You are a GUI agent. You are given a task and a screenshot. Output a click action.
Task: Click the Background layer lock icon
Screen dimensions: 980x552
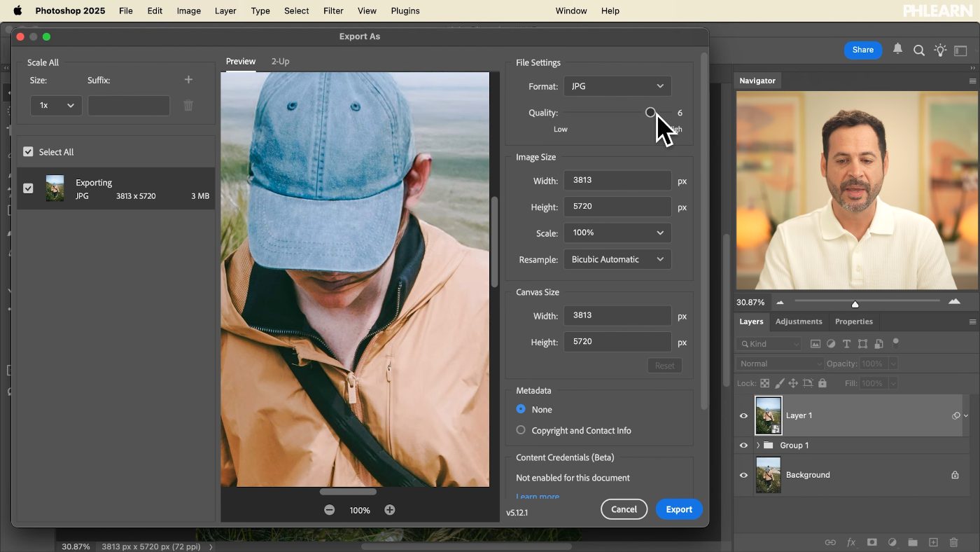955,475
